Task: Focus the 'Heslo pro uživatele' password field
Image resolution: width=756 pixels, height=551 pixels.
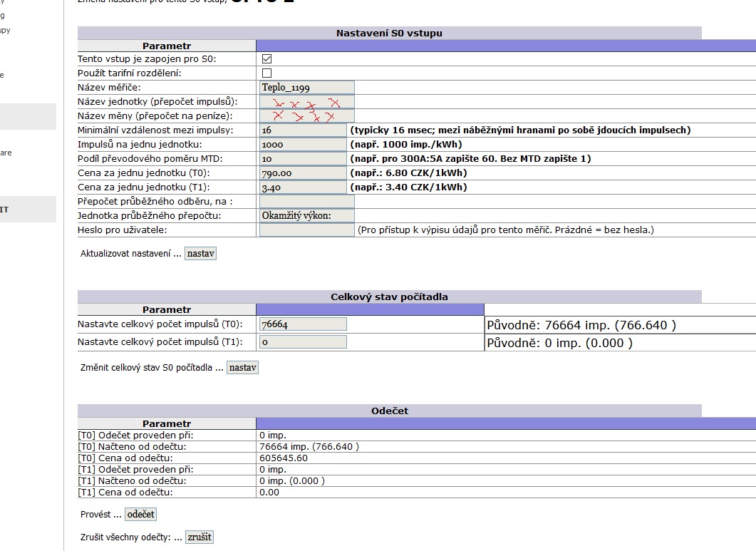Action: (x=306, y=230)
